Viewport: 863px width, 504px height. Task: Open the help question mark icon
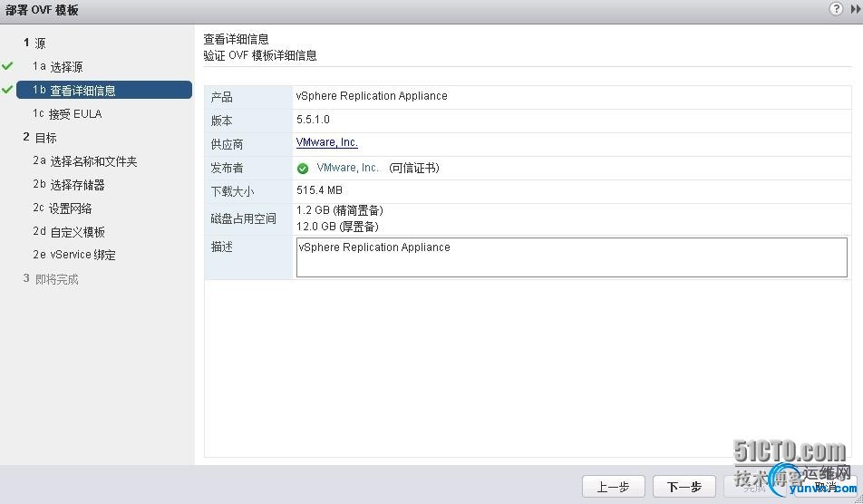pos(836,8)
